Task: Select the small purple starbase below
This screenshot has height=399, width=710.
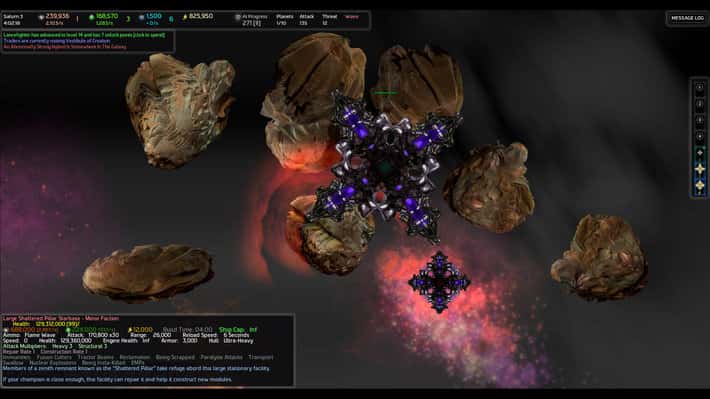Action: [x=439, y=282]
